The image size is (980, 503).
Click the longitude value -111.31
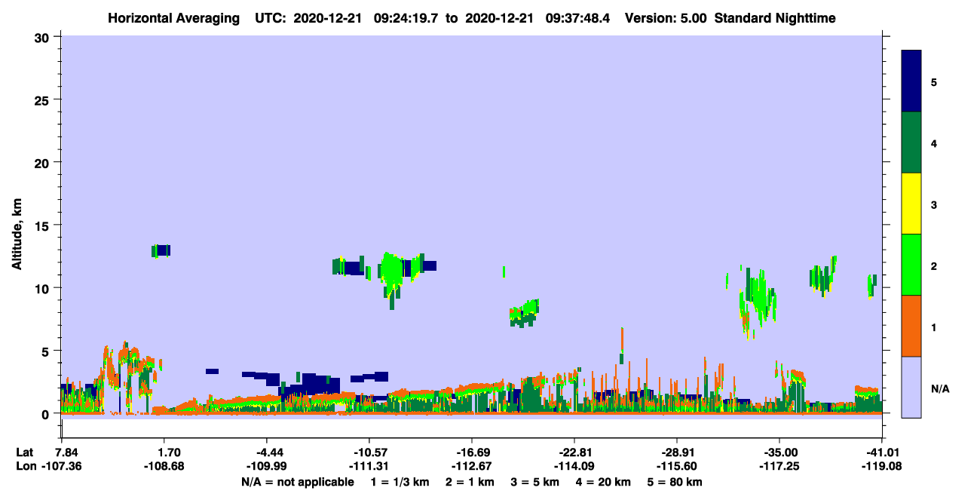[x=369, y=466]
